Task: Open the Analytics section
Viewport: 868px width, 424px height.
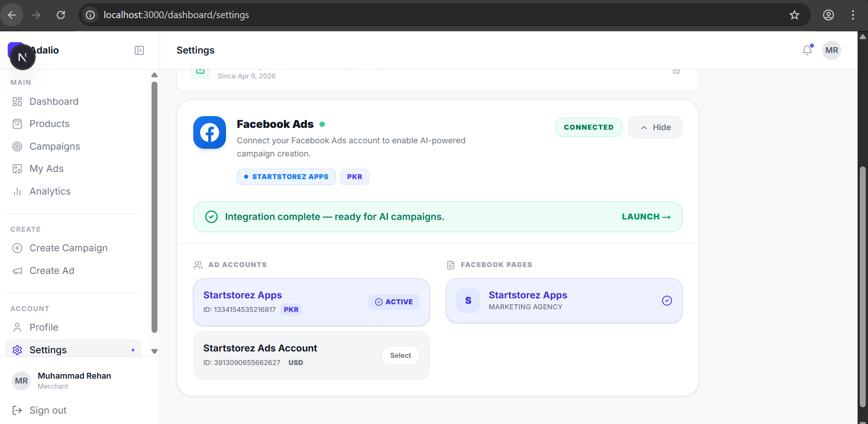Action: (73, 191)
